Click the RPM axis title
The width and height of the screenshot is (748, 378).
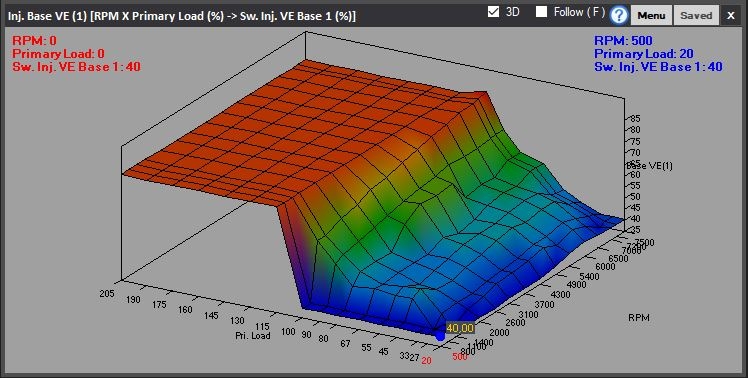pyautogui.click(x=638, y=317)
